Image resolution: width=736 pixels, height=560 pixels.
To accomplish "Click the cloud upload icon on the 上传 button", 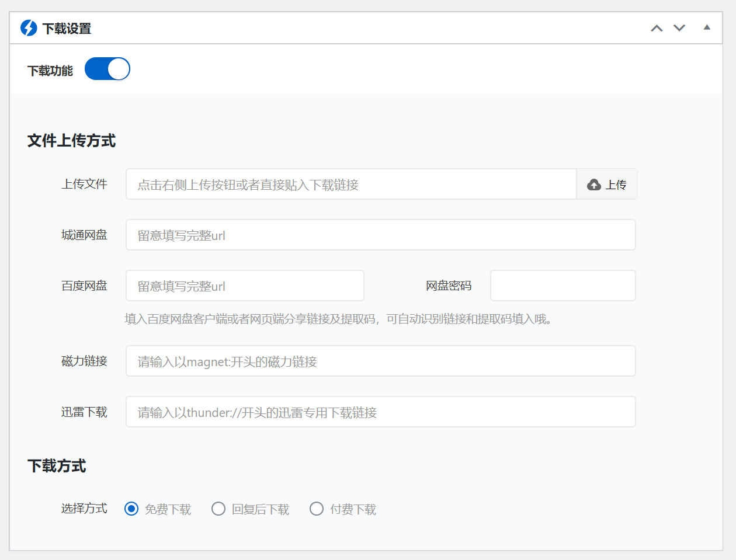I will pos(594,184).
